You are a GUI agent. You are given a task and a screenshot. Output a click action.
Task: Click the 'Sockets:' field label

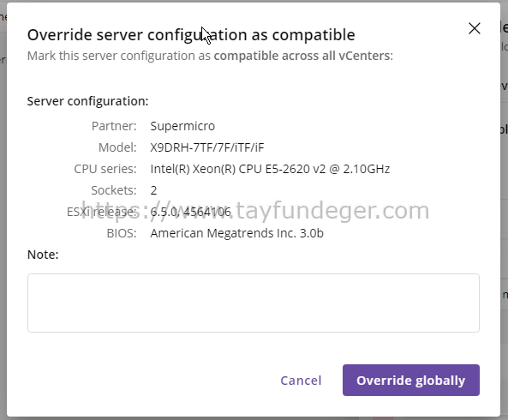coord(114,190)
